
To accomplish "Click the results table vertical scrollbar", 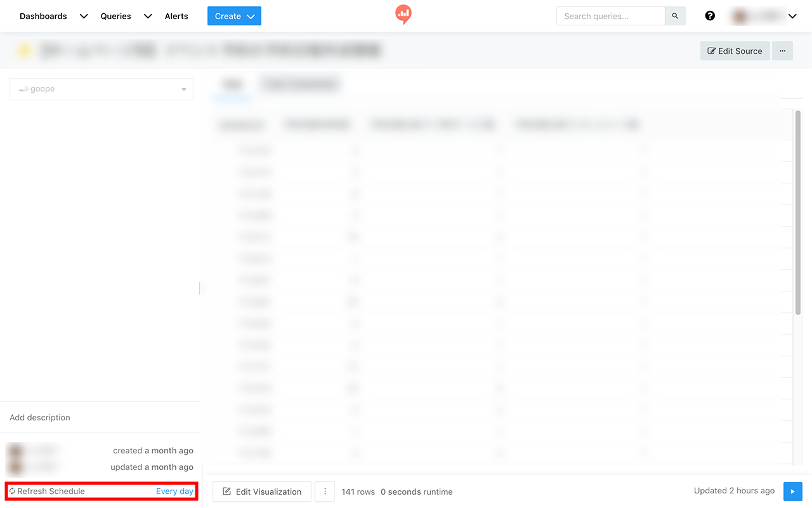I will 798,212.
